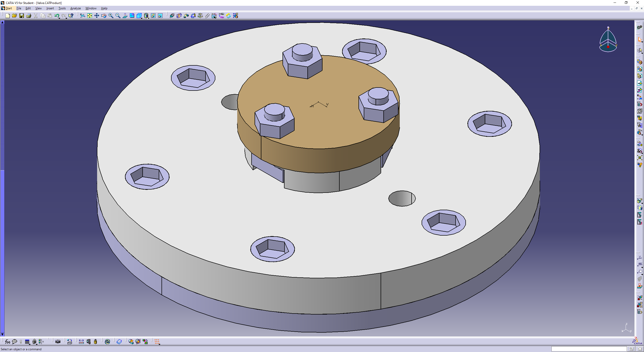Toggle Hide/Show for selected object
This screenshot has width=644, height=352.
(153, 16)
